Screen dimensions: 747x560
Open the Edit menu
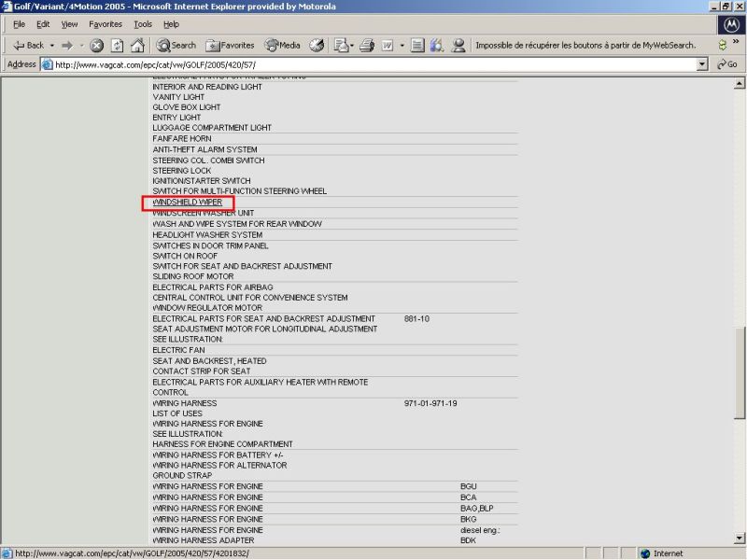(x=43, y=24)
